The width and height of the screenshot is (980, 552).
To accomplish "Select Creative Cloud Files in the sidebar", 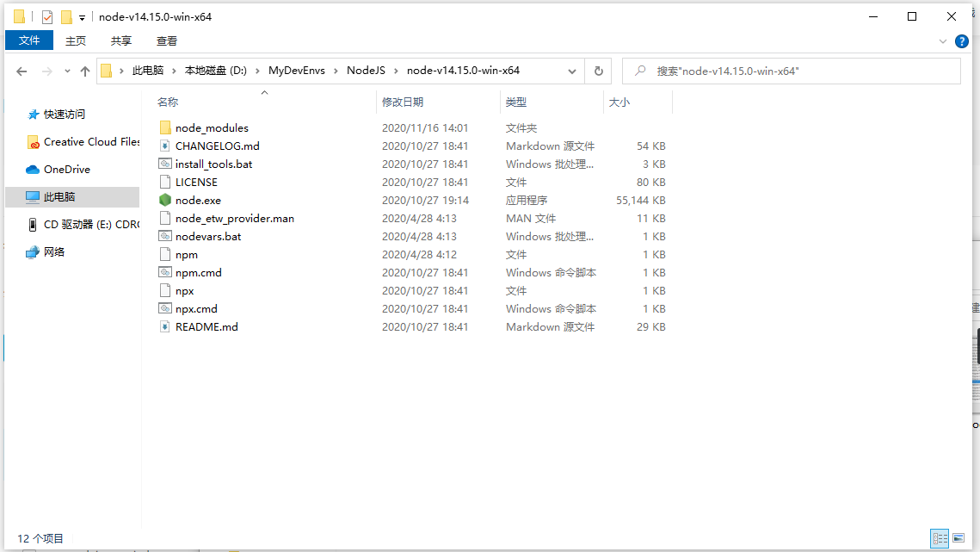I will 83,142.
